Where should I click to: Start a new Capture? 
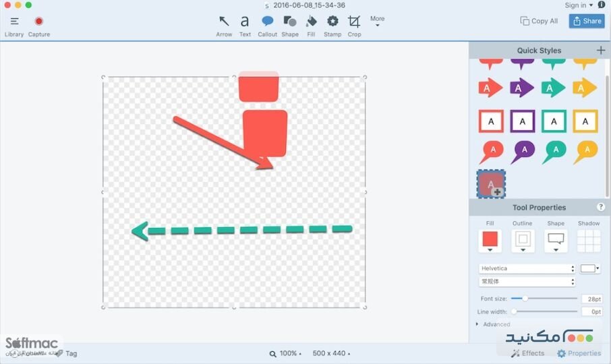(39, 26)
